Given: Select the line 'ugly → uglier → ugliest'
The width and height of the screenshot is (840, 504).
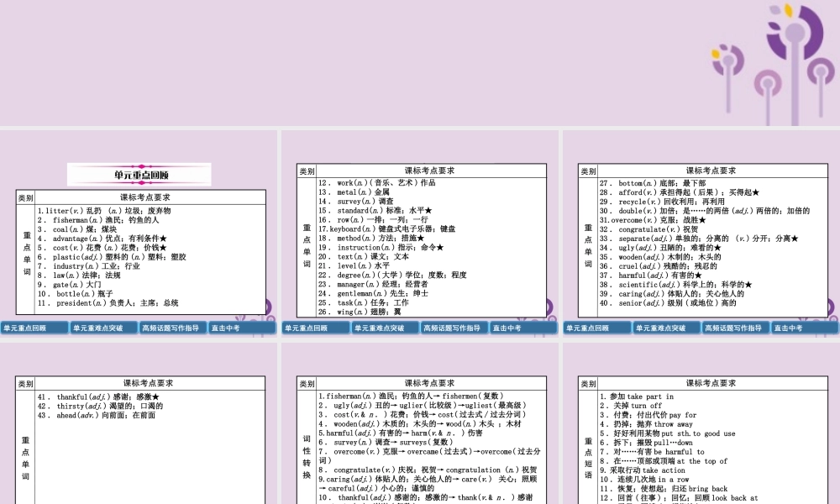Looking at the screenshot, I should tap(423, 406).
